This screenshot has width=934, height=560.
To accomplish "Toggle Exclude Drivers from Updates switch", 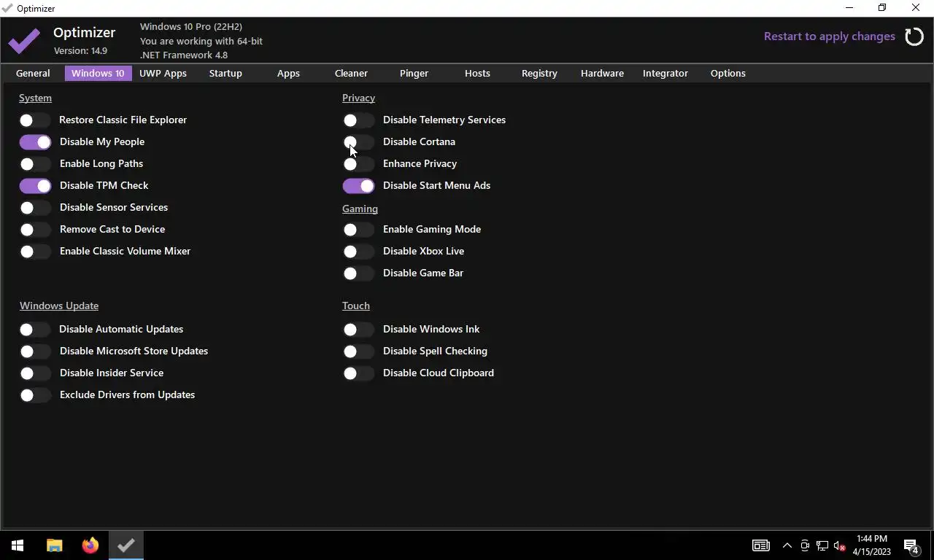I will pos(35,395).
